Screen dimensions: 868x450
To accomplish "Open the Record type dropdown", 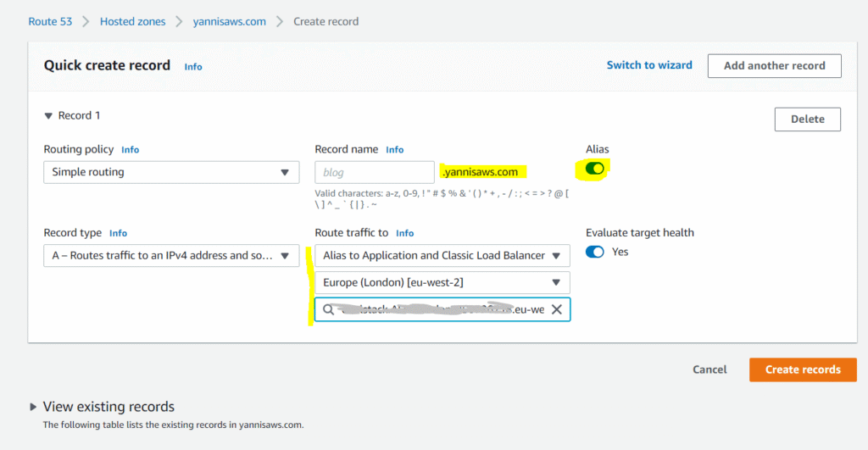I will 171,255.
